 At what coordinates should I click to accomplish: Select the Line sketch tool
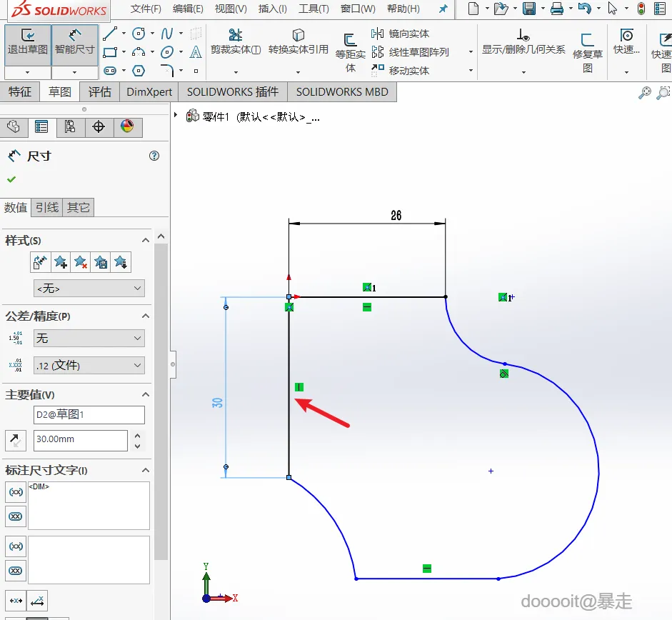pos(110,34)
